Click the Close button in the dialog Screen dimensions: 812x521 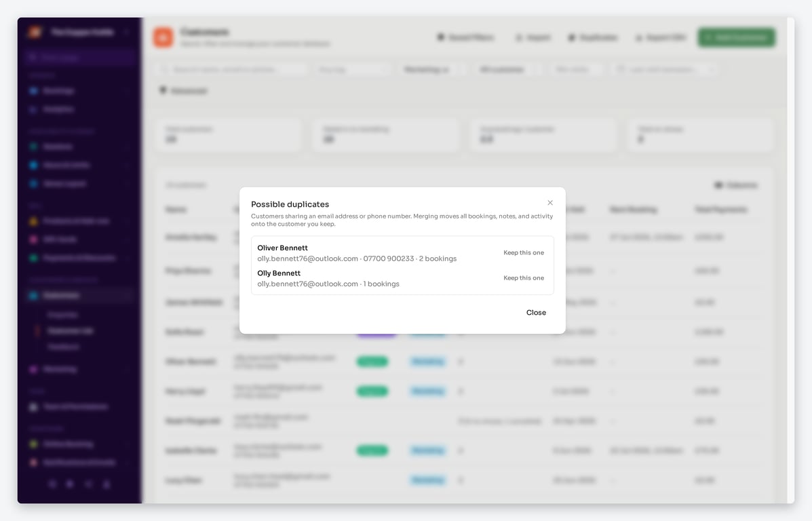click(x=536, y=312)
